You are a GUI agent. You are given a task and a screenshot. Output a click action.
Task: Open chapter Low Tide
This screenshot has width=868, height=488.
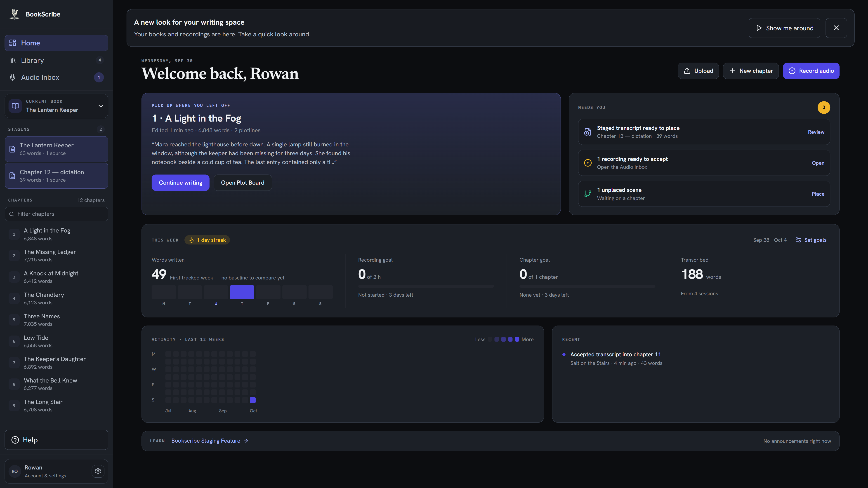(x=56, y=341)
